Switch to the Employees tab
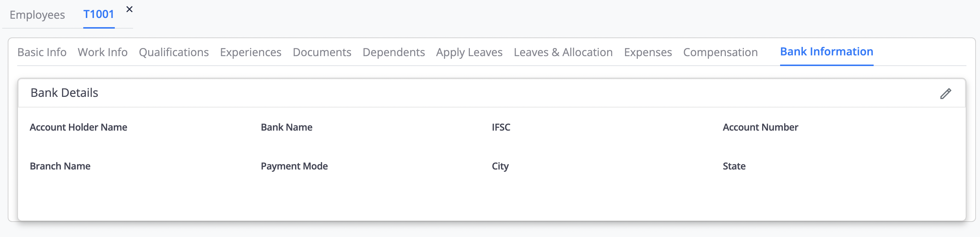980x237 pixels. pos(37,15)
